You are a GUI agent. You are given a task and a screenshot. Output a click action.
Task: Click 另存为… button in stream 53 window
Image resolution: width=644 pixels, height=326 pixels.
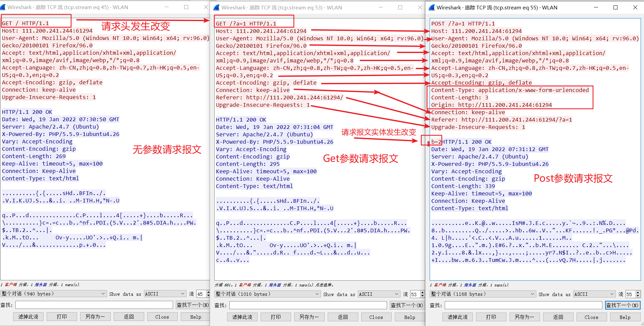point(309,317)
